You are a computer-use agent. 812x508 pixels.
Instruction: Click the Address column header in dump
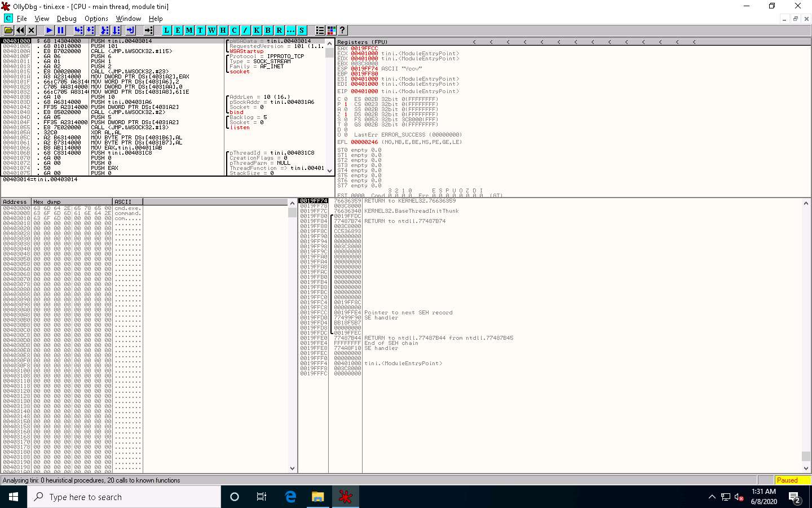16,202
